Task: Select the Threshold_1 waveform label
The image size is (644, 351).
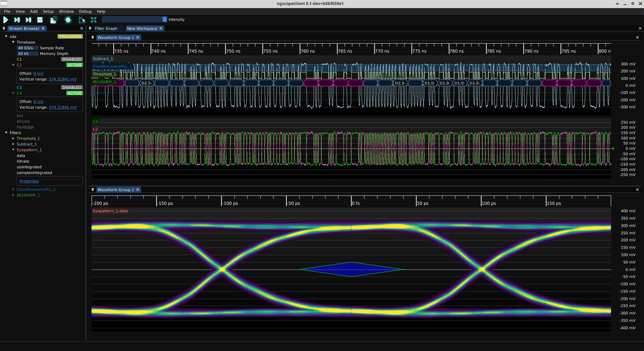Action: (x=104, y=74)
